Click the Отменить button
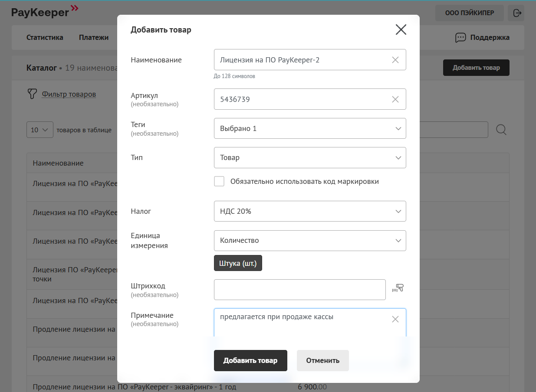 (x=322, y=360)
